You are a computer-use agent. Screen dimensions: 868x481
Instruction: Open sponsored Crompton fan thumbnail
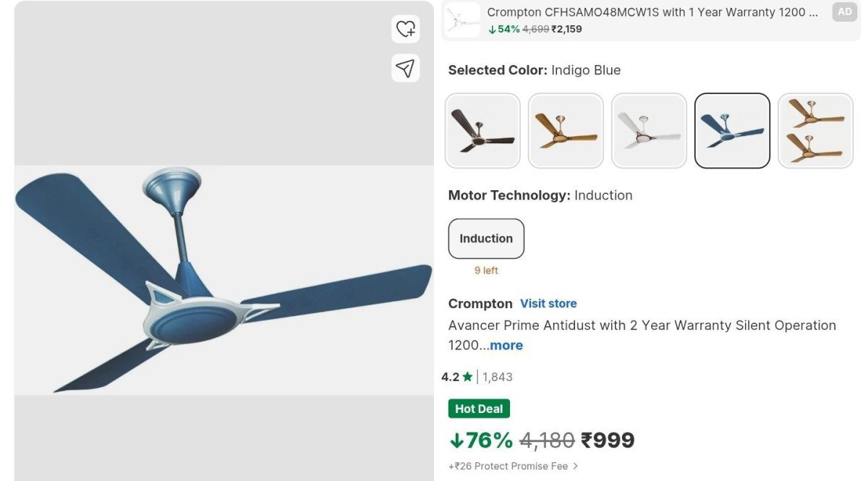coord(462,20)
